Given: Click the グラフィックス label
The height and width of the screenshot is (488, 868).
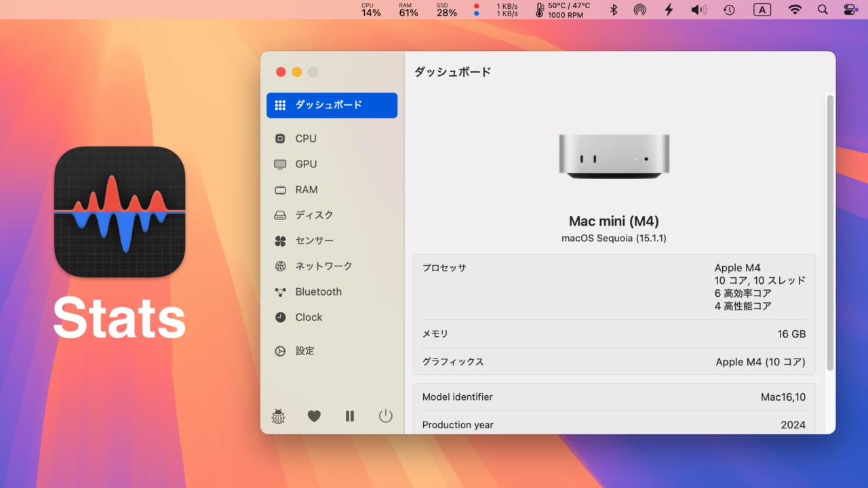Looking at the screenshot, I should click(x=453, y=362).
